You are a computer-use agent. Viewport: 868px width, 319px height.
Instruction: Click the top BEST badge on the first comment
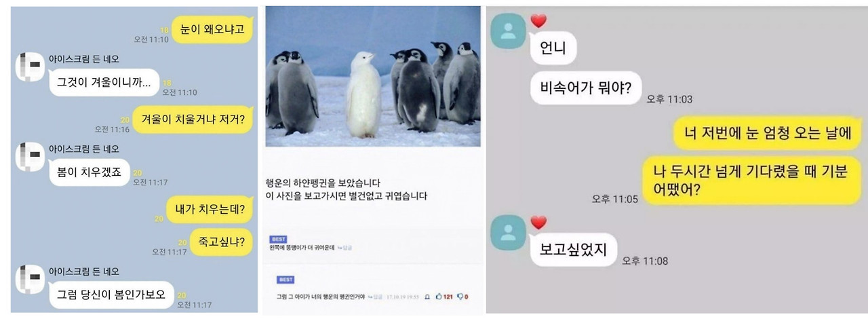tap(278, 239)
